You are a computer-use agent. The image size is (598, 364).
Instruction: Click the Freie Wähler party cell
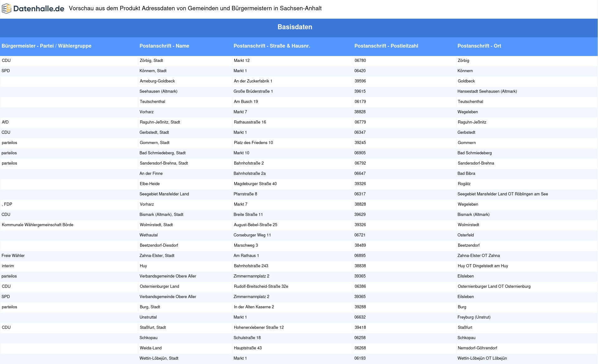[13, 256]
